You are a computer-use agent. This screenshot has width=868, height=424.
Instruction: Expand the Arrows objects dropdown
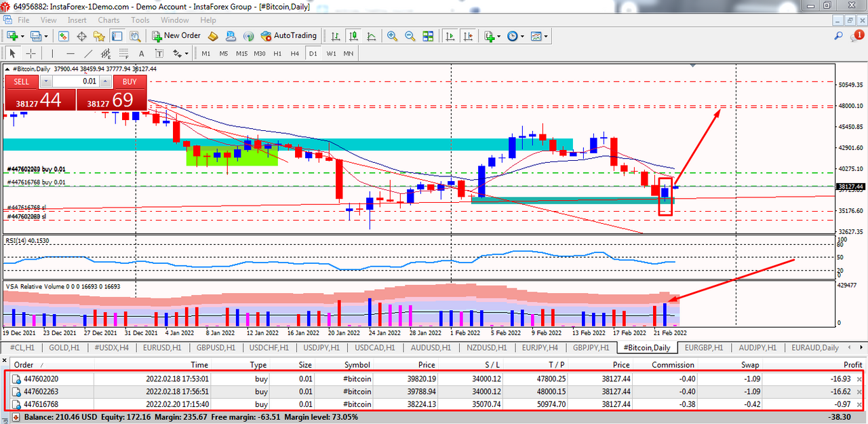pyautogui.click(x=186, y=54)
